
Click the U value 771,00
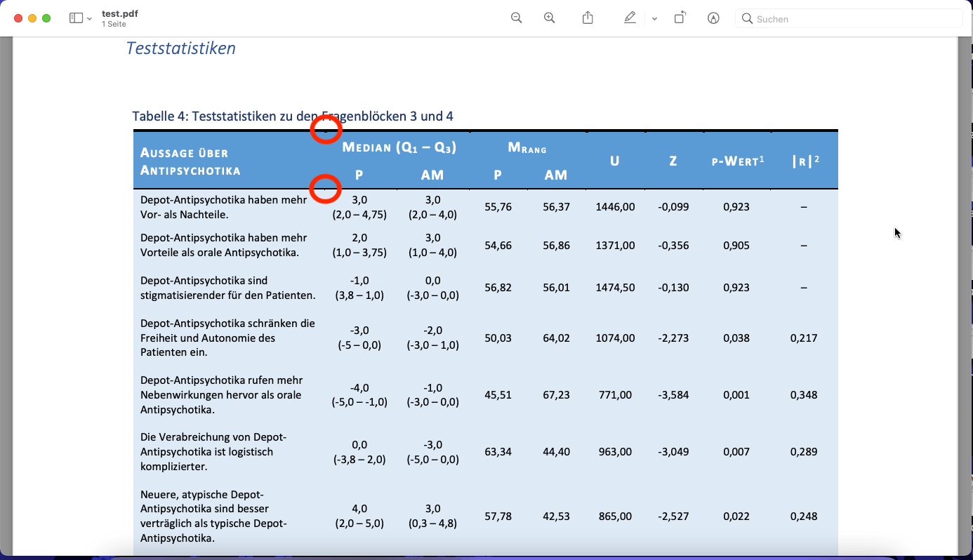tap(615, 395)
